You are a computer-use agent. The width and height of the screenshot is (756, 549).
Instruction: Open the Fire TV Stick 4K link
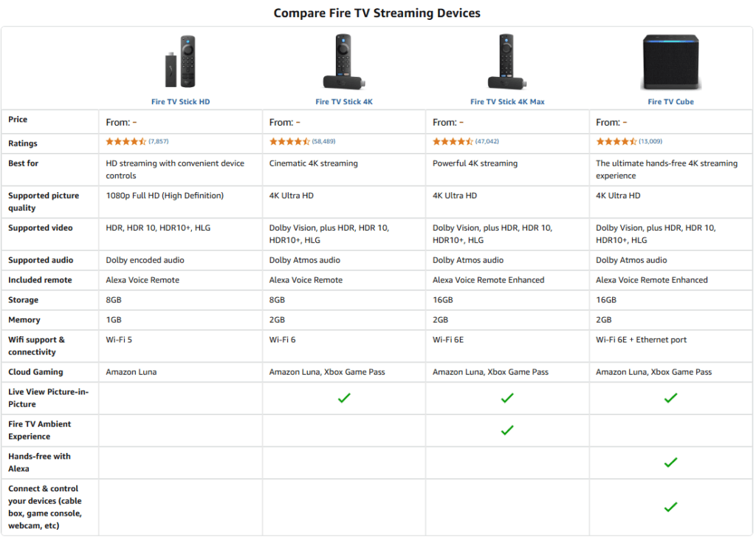coord(344,102)
